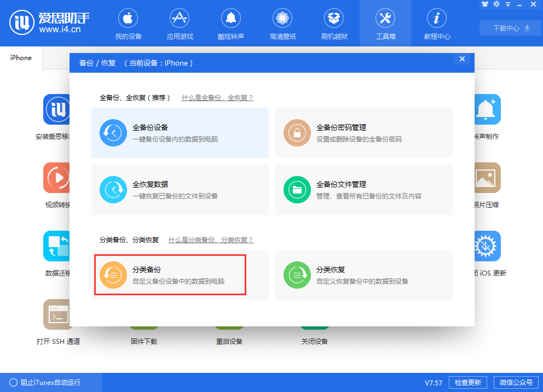This screenshot has width=543, height=392.
Task: Click the 全备份密码管理 lock icon
Action: (x=297, y=133)
